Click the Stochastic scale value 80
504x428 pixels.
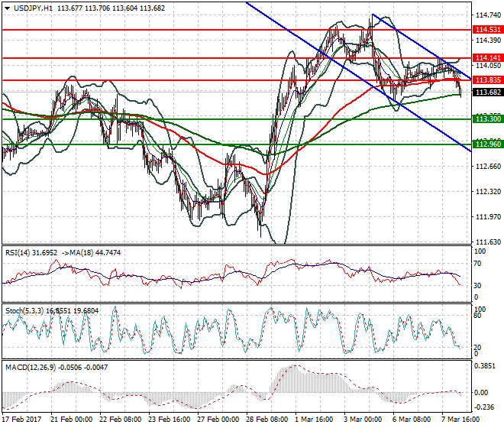(x=477, y=316)
